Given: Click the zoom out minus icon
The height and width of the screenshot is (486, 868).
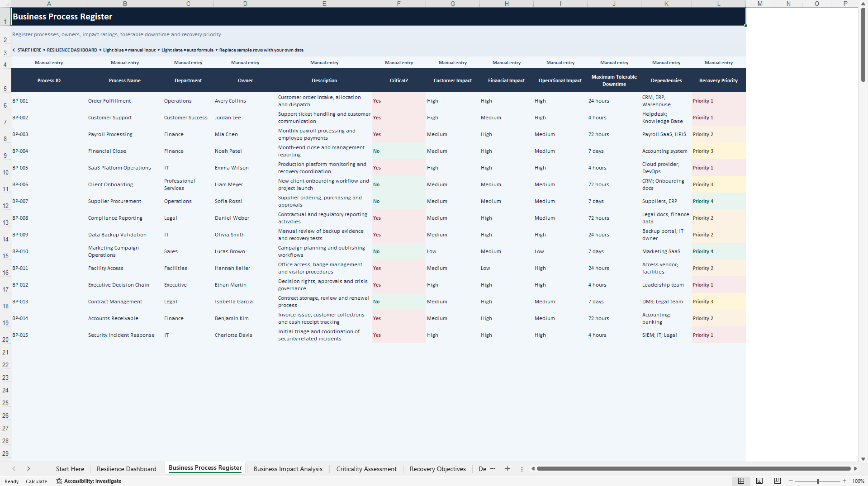Looking at the screenshot, I should coord(791,481).
